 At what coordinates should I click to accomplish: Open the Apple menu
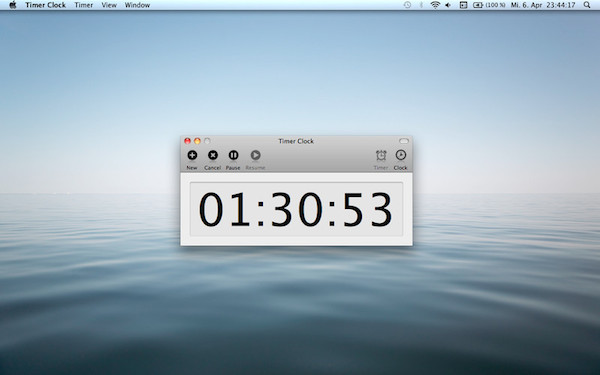[13, 5]
